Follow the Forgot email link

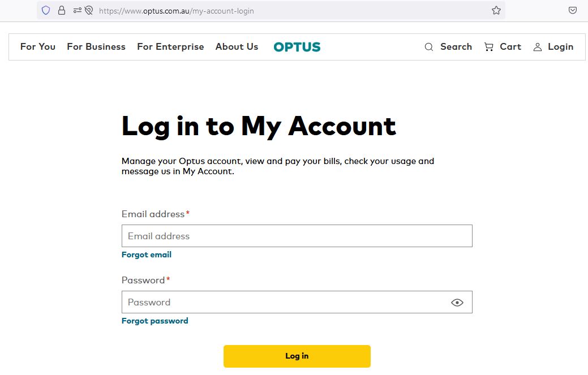click(x=147, y=255)
